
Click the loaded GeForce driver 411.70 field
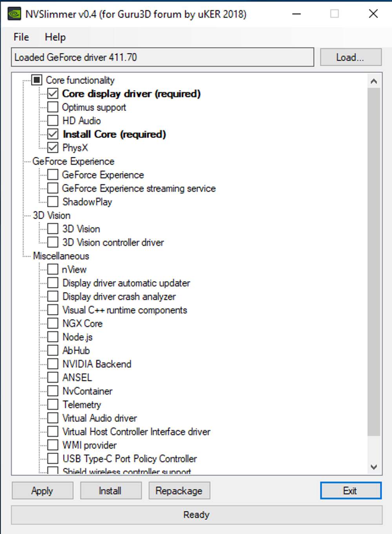point(163,57)
